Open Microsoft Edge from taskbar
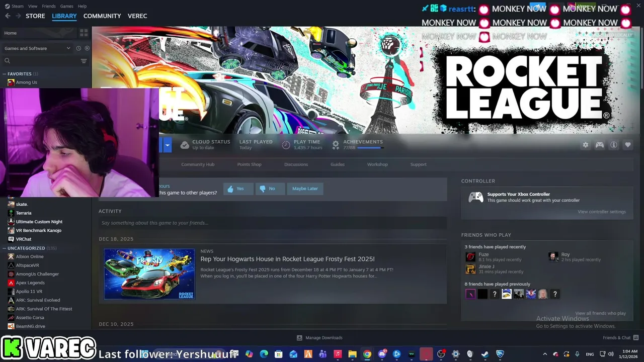 pos(264,354)
